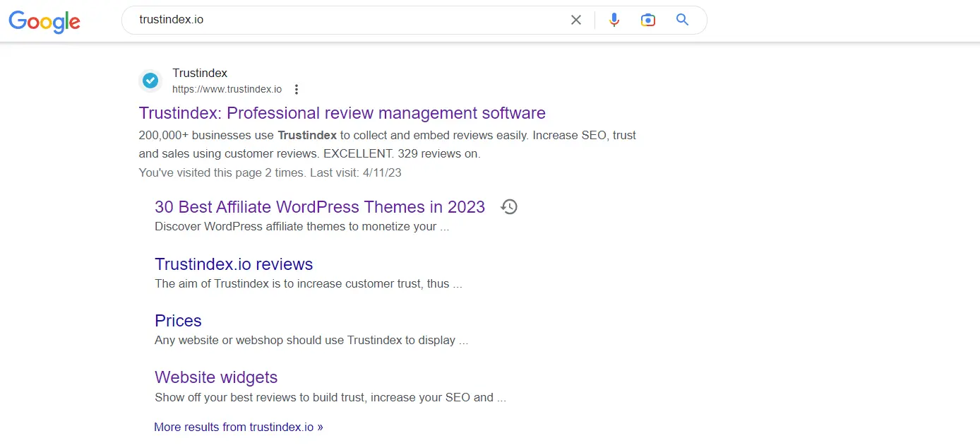Viewport: 980px width, 448px height.
Task: Click the https://www.trustindex.io URL text
Action: 227,89
